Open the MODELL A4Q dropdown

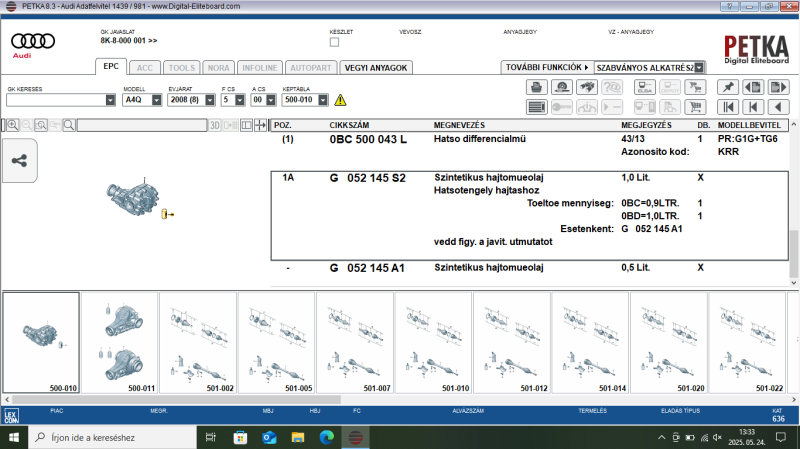(157, 100)
